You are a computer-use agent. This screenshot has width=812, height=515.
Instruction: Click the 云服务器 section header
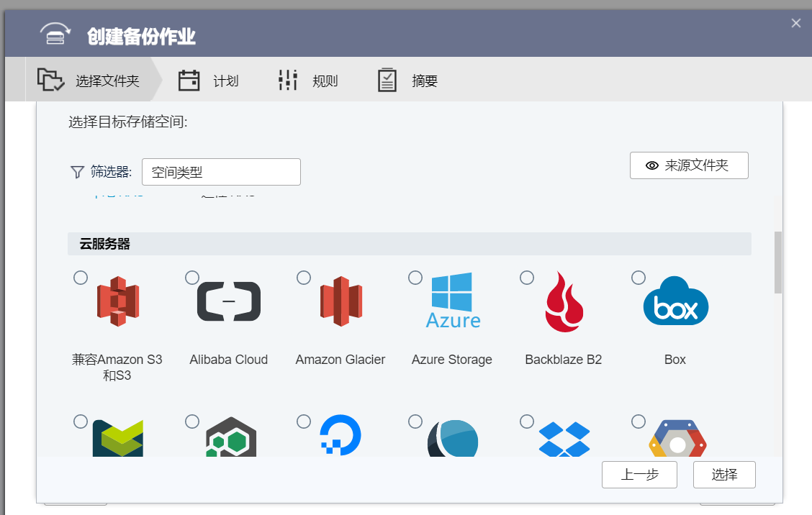pyautogui.click(x=409, y=244)
